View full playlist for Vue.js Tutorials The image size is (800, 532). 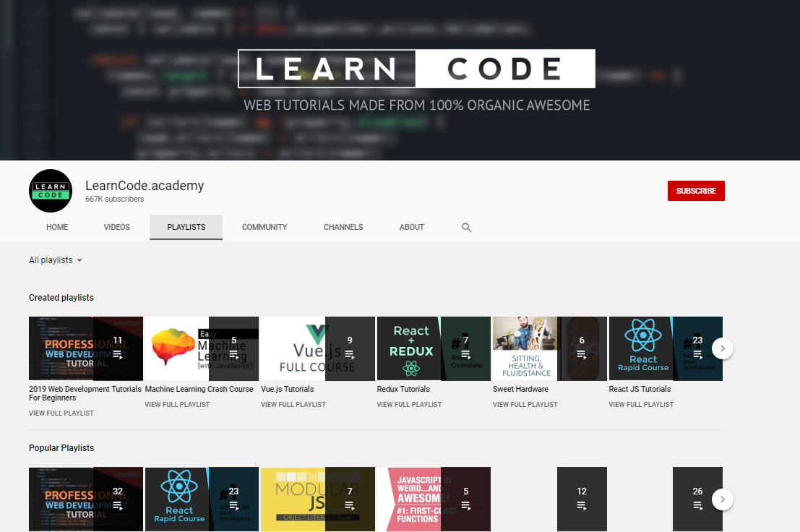tap(293, 405)
